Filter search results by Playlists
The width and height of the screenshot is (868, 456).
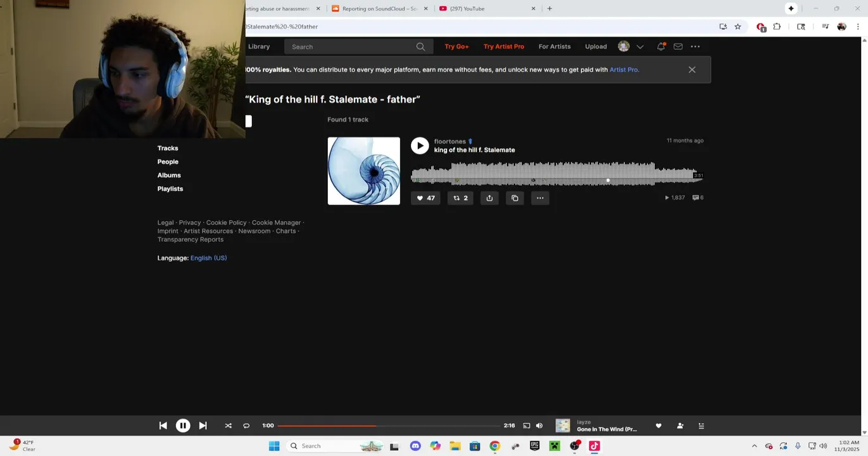pyautogui.click(x=170, y=189)
